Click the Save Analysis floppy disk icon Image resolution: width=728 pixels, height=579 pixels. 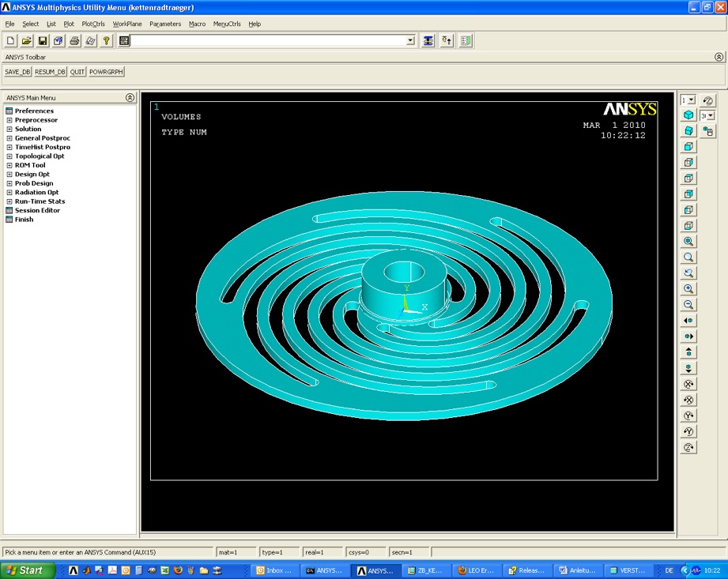tap(42, 41)
